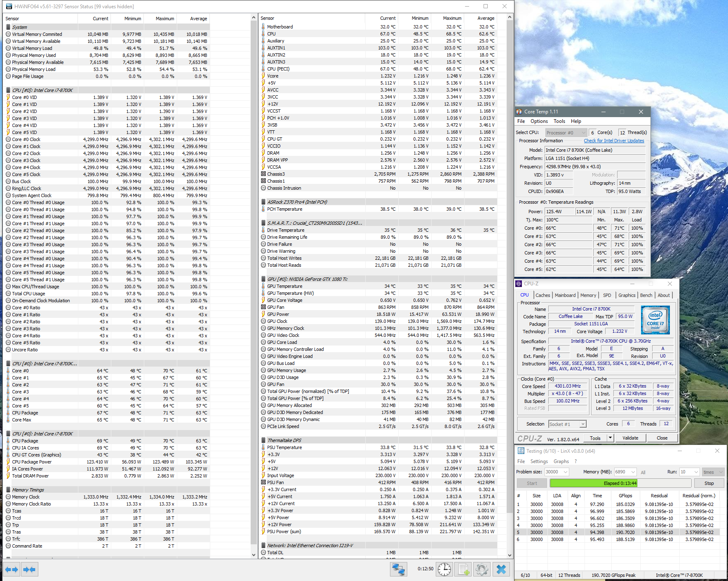Click the Core Temp title bar icon
Viewport: 728px width, 581px height.
click(x=519, y=112)
